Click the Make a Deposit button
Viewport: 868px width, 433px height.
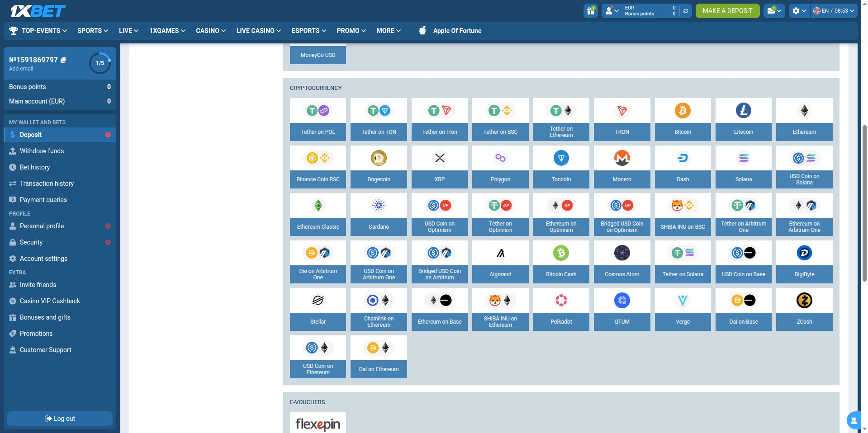[x=727, y=11]
